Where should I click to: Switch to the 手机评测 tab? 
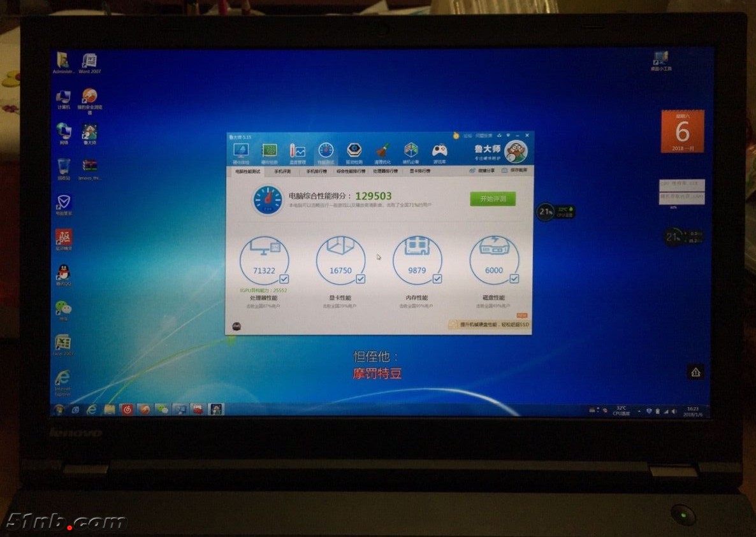(x=282, y=171)
